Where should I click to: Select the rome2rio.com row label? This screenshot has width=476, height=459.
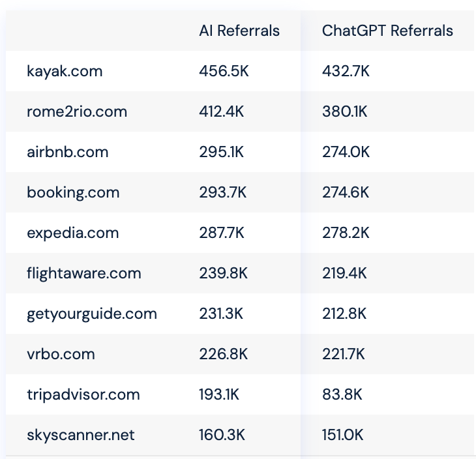[77, 111]
